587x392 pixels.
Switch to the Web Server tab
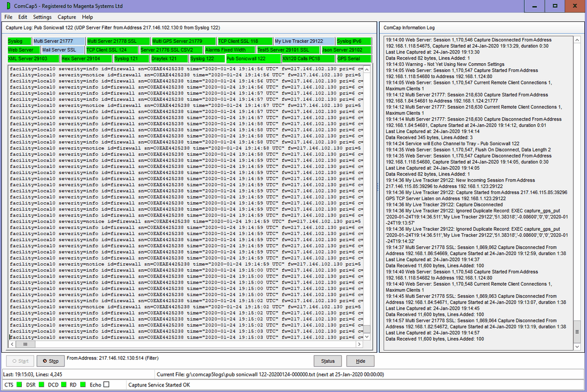click(20, 49)
